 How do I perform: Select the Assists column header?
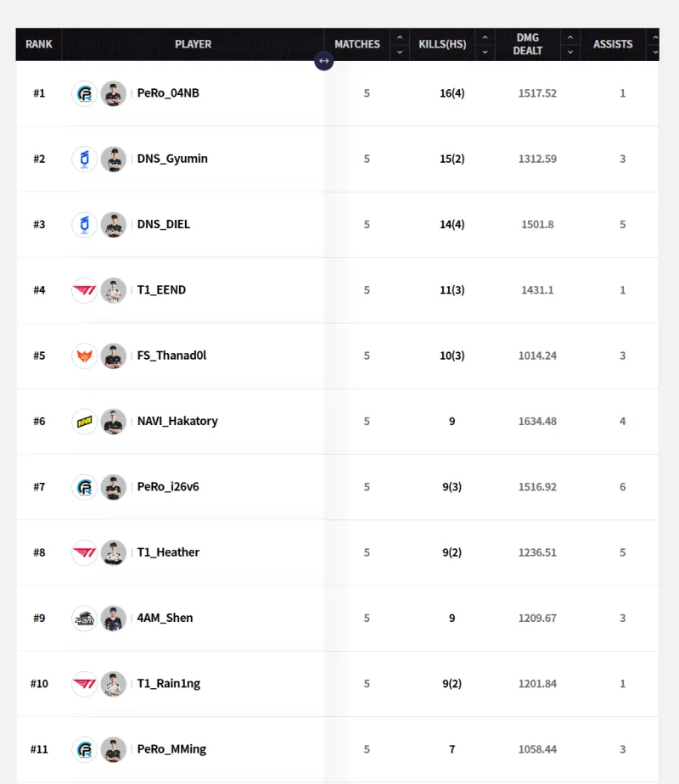click(x=613, y=44)
